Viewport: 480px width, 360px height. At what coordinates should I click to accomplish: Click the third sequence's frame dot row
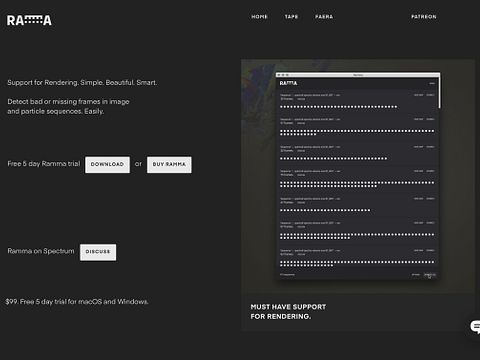(x=334, y=159)
